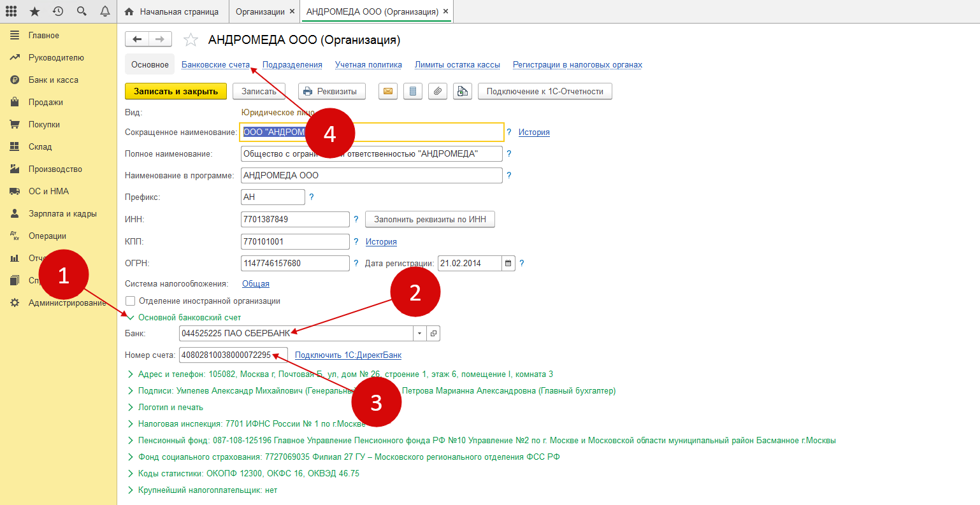Open Продажи section in sidebar
The image size is (980, 505).
46,103
